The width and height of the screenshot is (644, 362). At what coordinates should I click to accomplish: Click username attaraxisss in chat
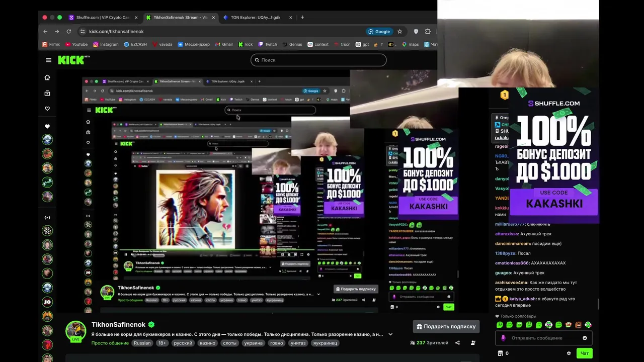[x=507, y=234]
